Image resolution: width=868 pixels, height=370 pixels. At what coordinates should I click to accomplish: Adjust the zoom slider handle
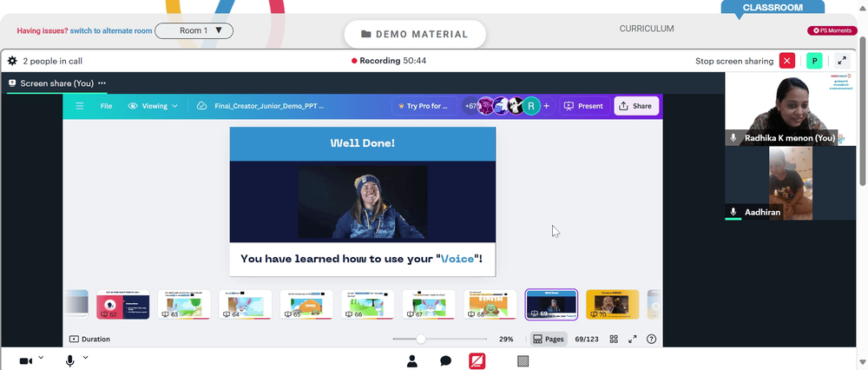421,339
